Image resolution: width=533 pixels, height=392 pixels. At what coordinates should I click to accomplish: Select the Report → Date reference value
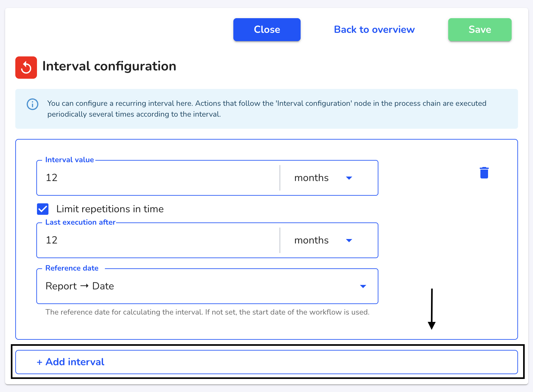coord(80,286)
